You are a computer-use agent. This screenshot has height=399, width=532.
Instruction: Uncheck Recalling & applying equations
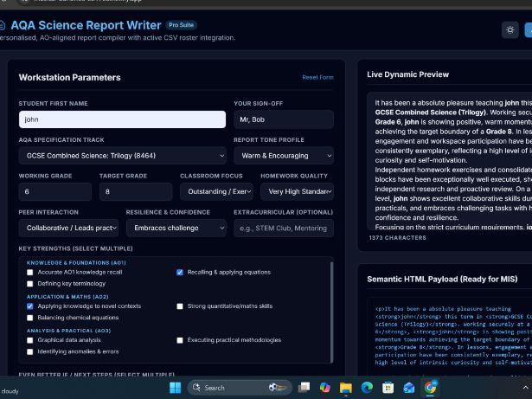pyautogui.click(x=180, y=273)
